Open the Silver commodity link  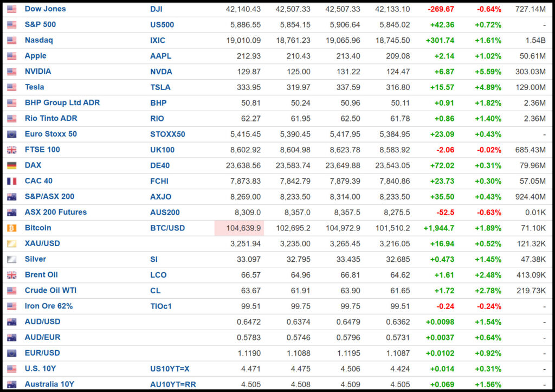click(35, 259)
